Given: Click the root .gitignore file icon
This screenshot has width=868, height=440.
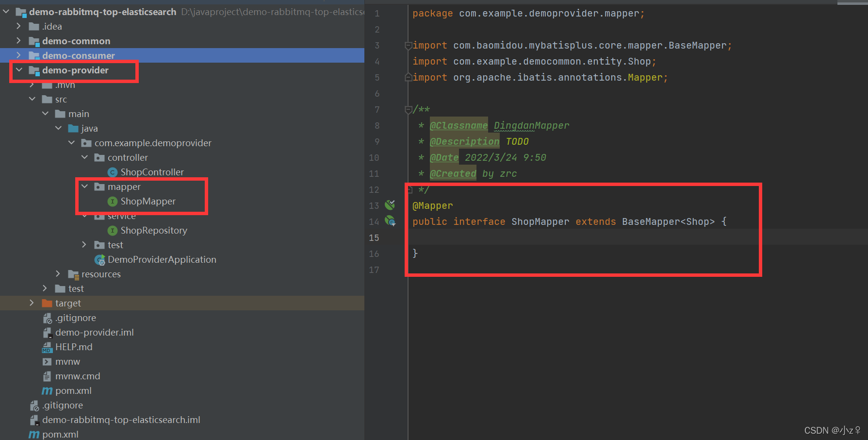Looking at the screenshot, I should [x=34, y=406].
